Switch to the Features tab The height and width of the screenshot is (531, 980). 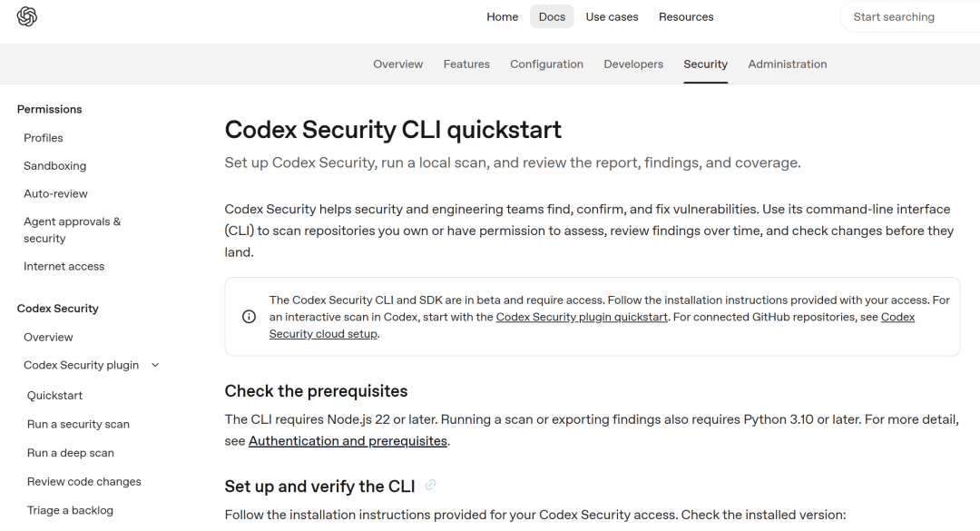tap(466, 64)
